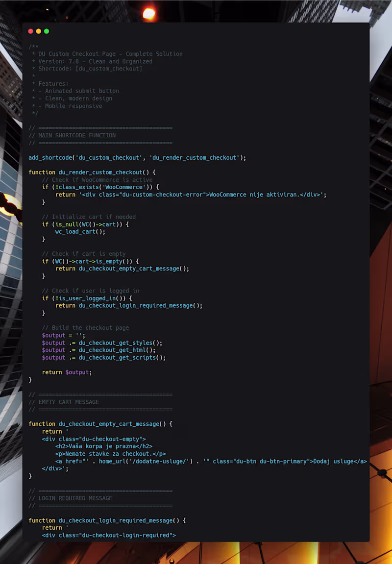Click the green fullscreen traffic light
Viewport: 392px width, 564px height.
point(46,31)
